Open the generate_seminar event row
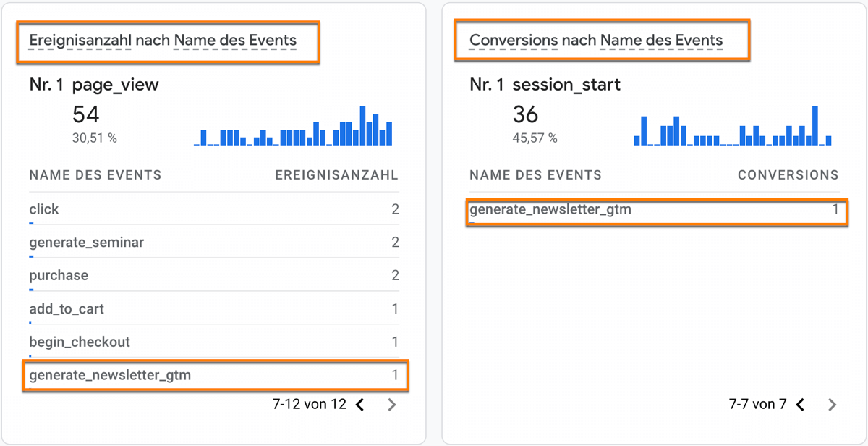This screenshot has height=446, width=868. point(86,243)
